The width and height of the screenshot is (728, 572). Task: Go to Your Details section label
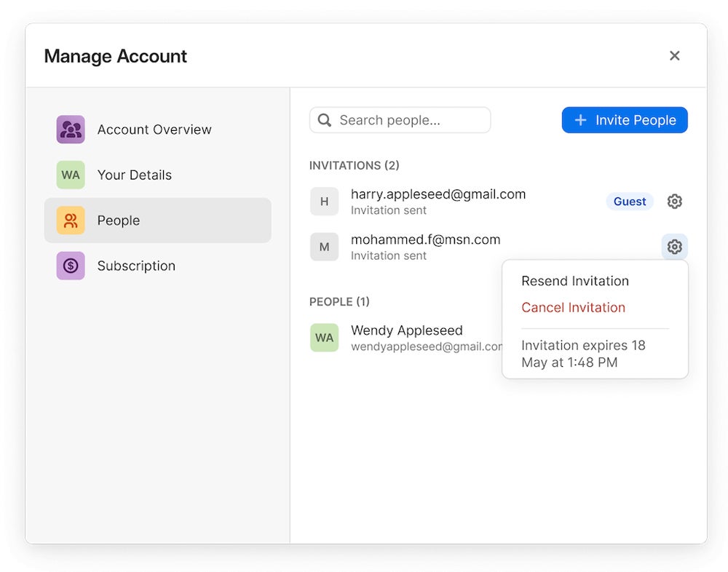point(135,175)
